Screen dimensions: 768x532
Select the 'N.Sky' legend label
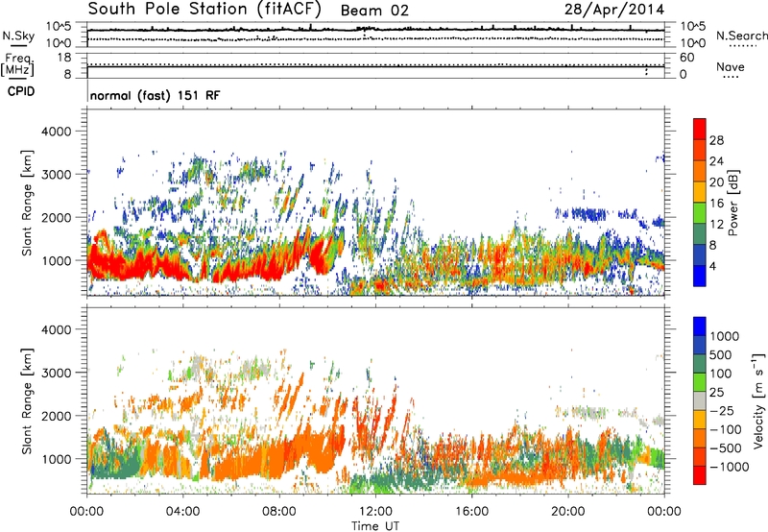coord(18,36)
